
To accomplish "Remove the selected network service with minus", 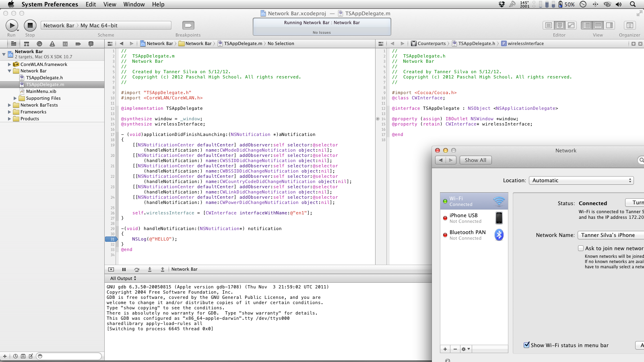I will 455,349.
